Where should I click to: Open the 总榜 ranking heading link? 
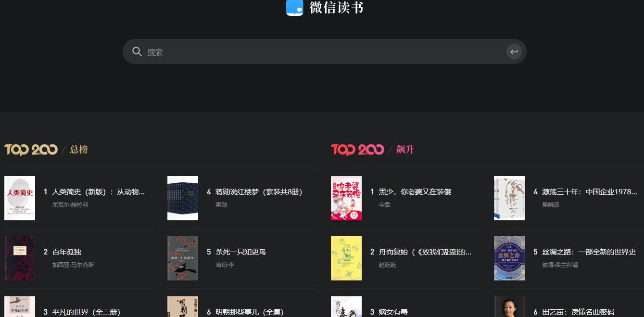(79, 150)
